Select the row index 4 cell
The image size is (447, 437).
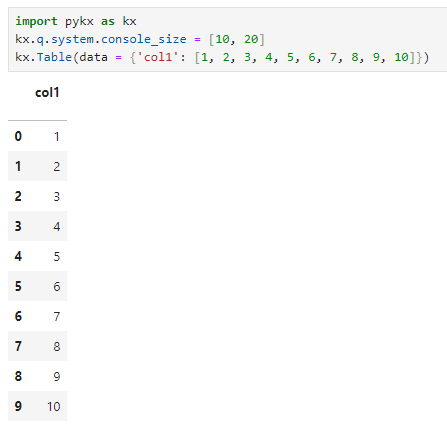point(18,256)
